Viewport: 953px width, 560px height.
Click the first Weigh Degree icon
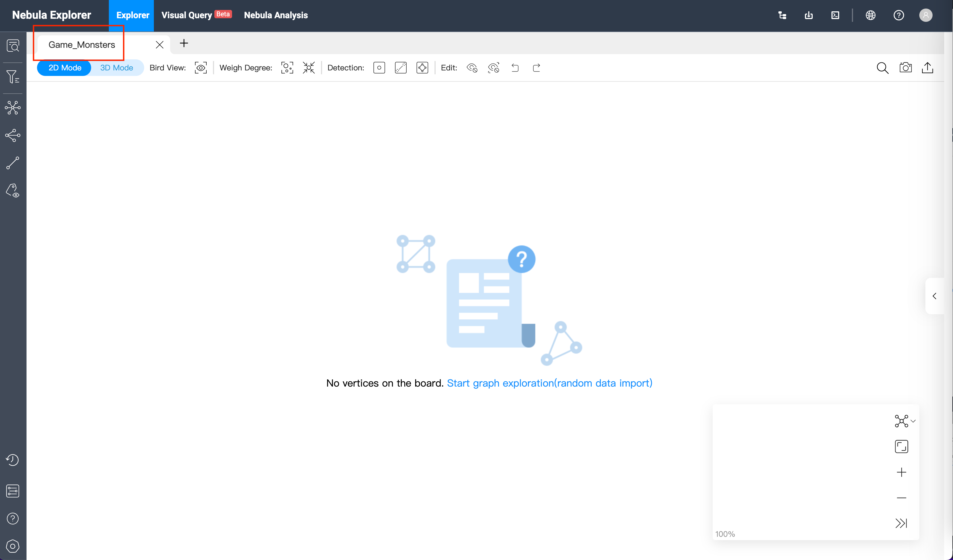287,68
